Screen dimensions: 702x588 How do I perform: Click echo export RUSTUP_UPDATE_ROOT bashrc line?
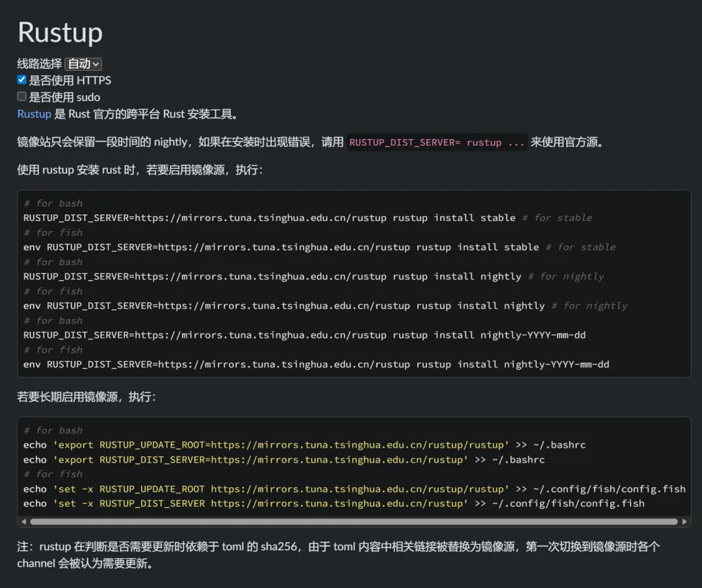[x=304, y=445]
